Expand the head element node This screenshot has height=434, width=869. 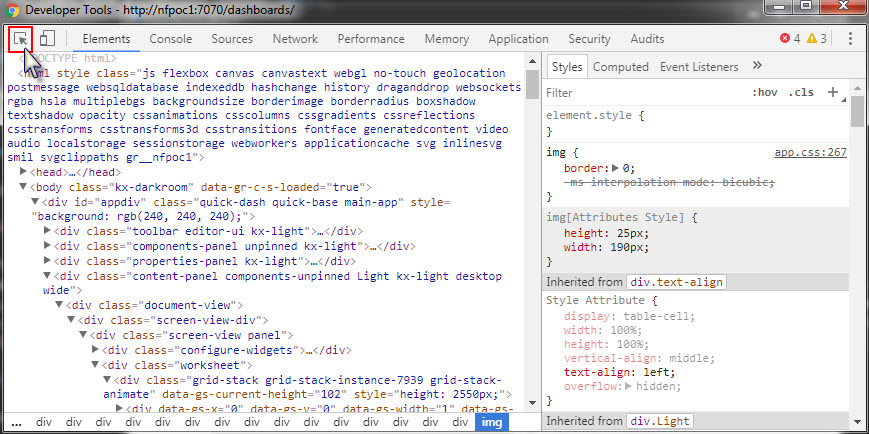click(x=23, y=173)
